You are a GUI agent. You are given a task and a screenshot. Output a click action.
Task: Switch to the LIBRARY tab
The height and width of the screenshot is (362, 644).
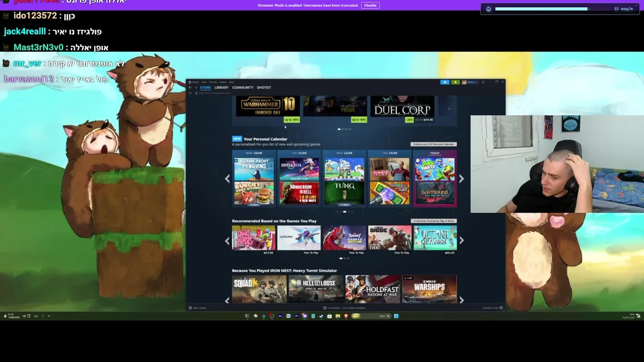pyautogui.click(x=221, y=87)
